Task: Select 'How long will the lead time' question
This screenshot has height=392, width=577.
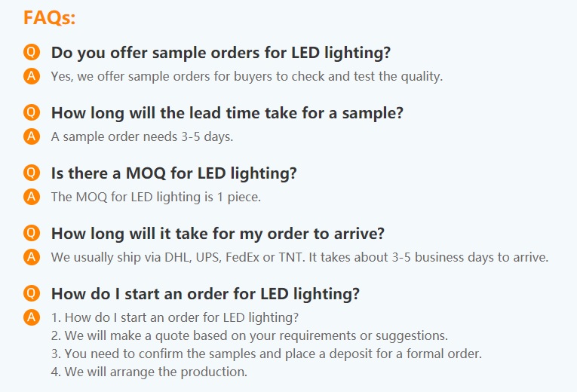Action: point(227,113)
